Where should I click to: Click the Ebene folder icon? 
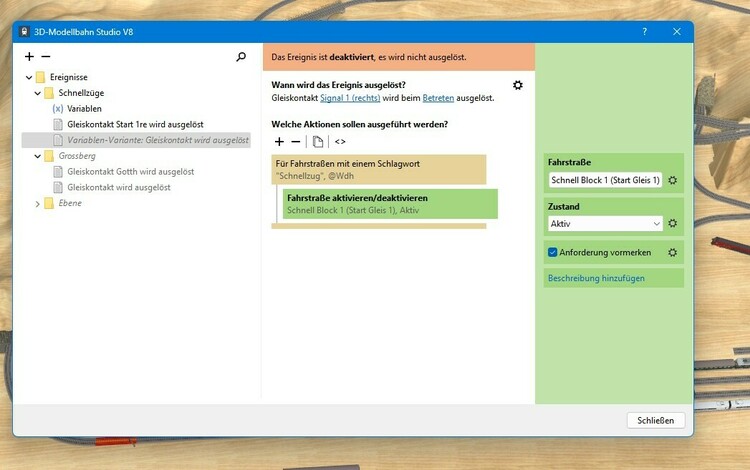coord(49,203)
